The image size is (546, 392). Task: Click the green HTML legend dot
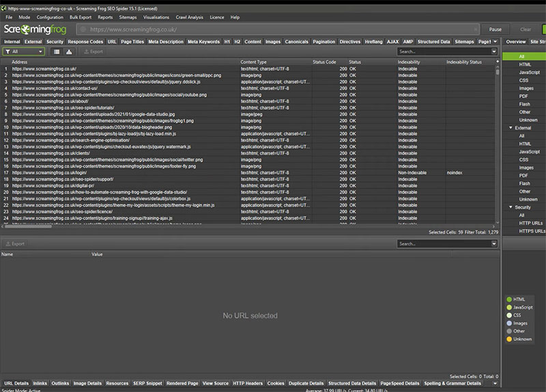[x=509, y=299]
